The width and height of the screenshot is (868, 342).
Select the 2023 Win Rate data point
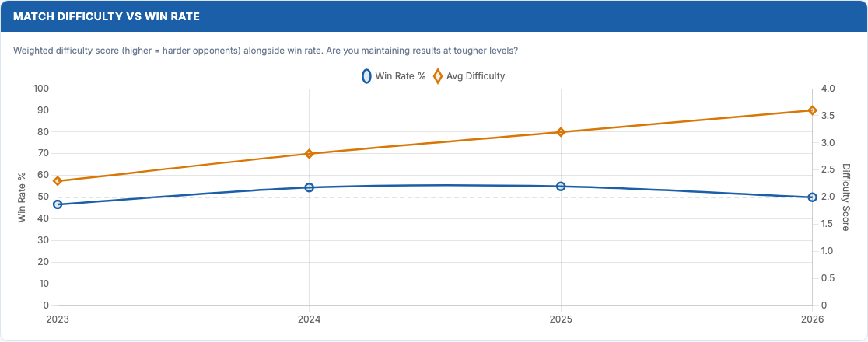coord(58,204)
